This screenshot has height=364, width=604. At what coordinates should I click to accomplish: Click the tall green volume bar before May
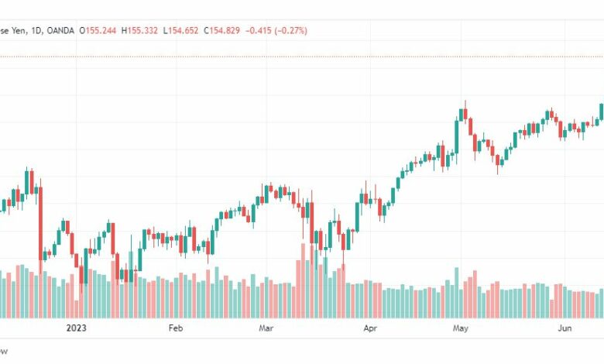457,293
